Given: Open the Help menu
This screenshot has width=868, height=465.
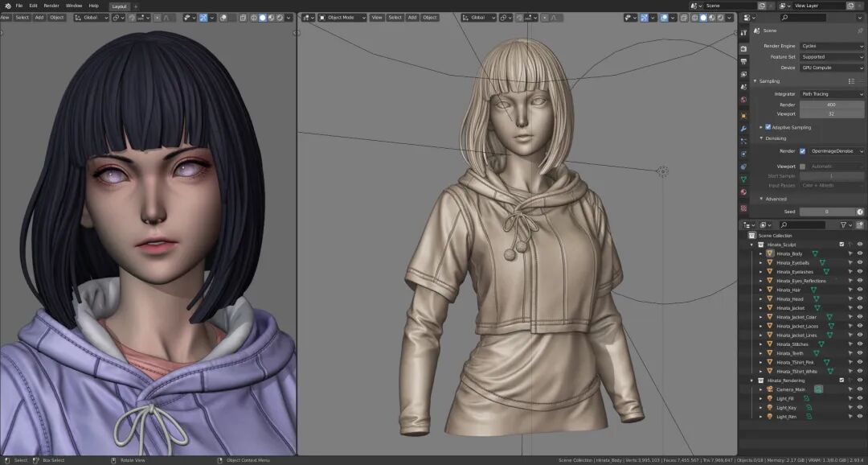Looking at the screenshot, I should point(93,6).
